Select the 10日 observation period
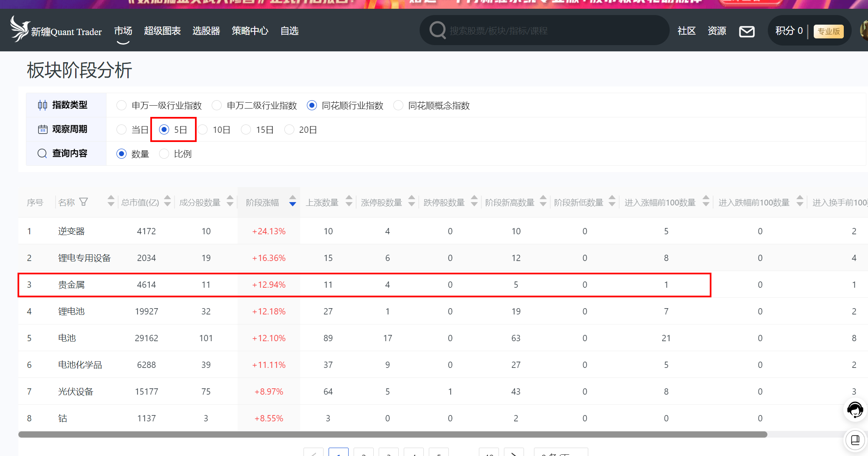Screen dimensions: 868x456 (203, 130)
